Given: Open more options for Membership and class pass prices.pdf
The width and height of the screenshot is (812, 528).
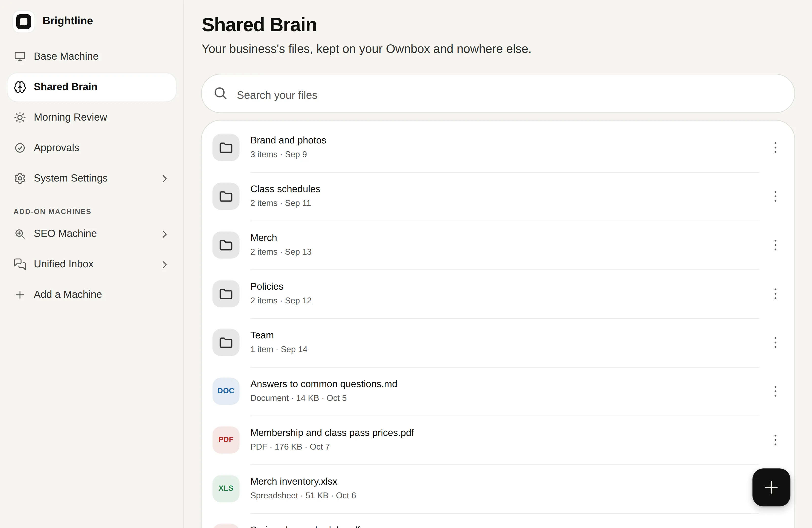Looking at the screenshot, I should pyautogui.click(x=775, y=440).
